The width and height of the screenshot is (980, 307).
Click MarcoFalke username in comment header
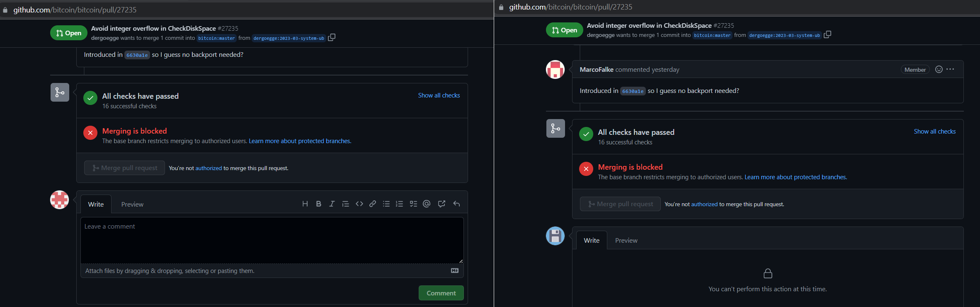click(597, 69)
